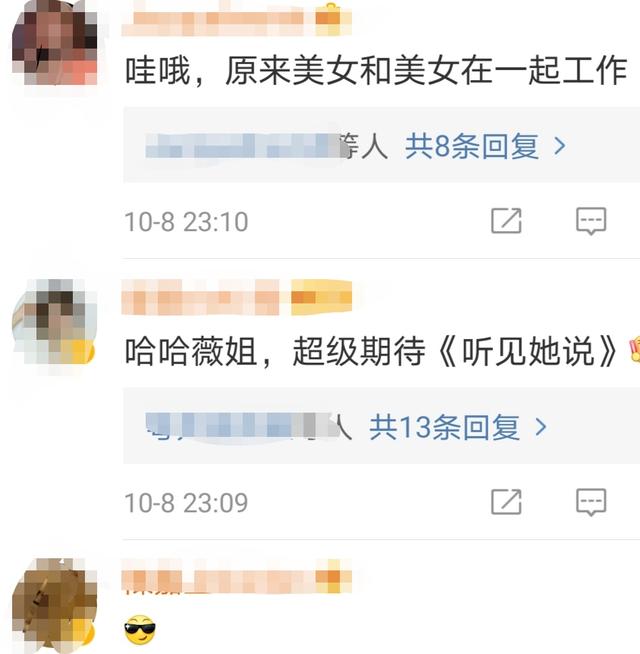Tap reply bubble icon on 23:10 comment
The height and width of the screenshot is (654, 640).
point(591,221)
